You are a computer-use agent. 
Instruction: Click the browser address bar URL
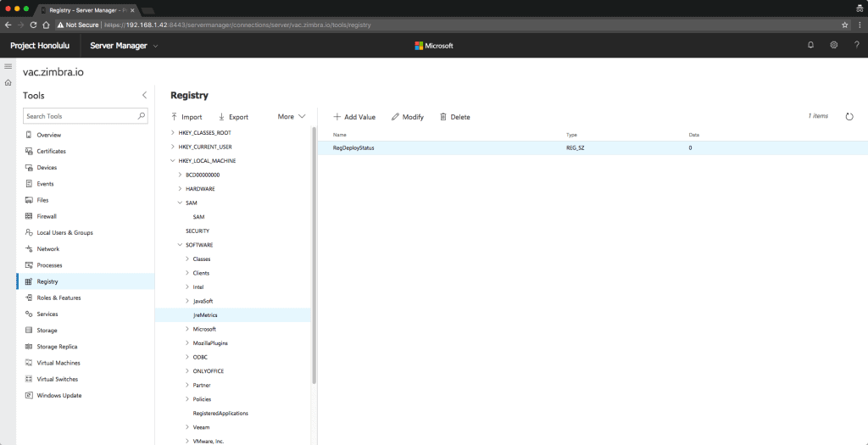(x=237, y=25)
